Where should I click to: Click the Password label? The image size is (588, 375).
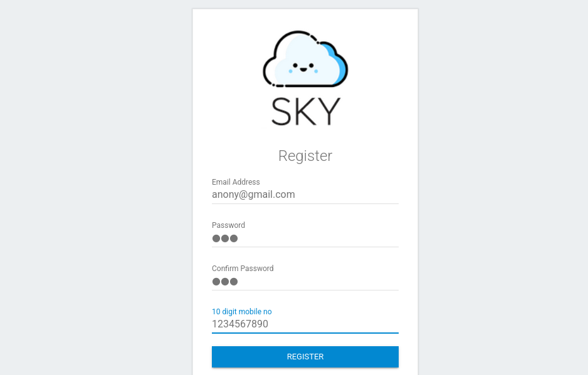228,225
